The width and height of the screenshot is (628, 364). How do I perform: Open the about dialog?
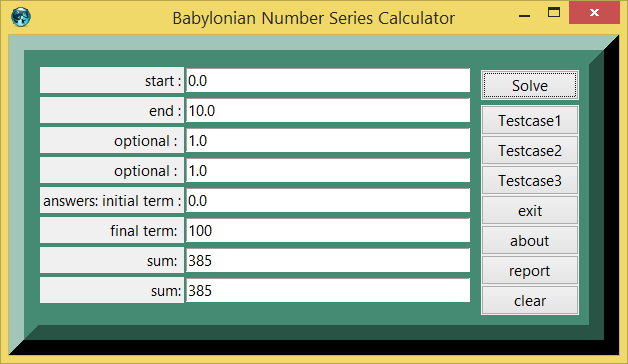coord(529,241)
